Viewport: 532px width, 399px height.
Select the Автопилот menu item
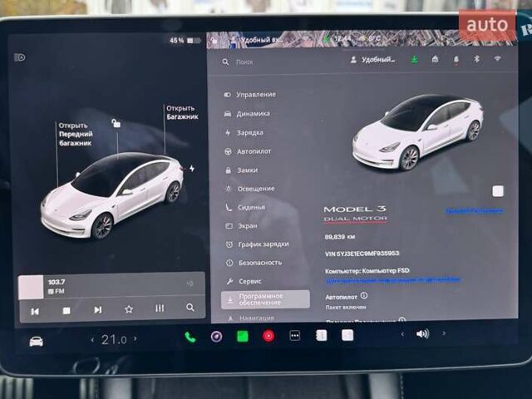point(254,151)
